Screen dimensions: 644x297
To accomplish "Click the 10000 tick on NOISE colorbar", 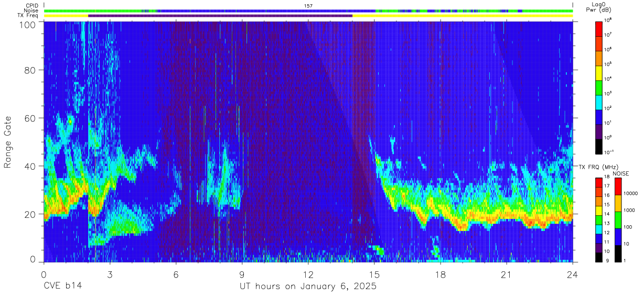I will pyautogui.click(x=630, y=193).
